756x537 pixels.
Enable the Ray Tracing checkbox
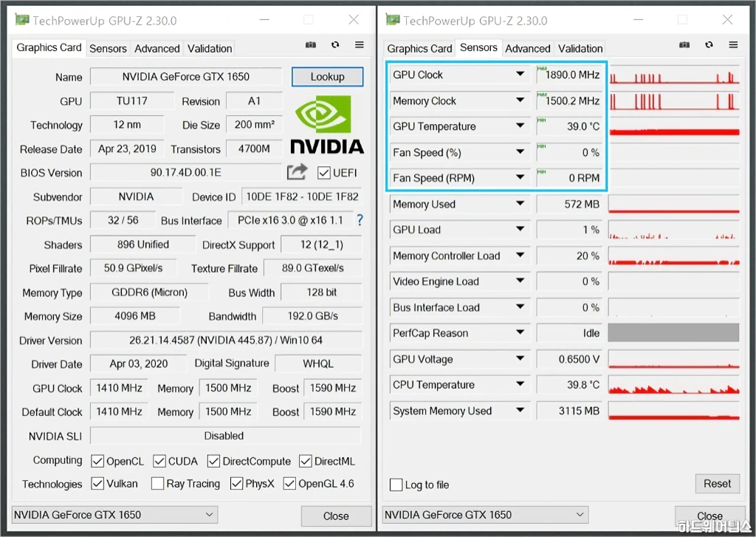pyautogui.click(x=158, y=483)
